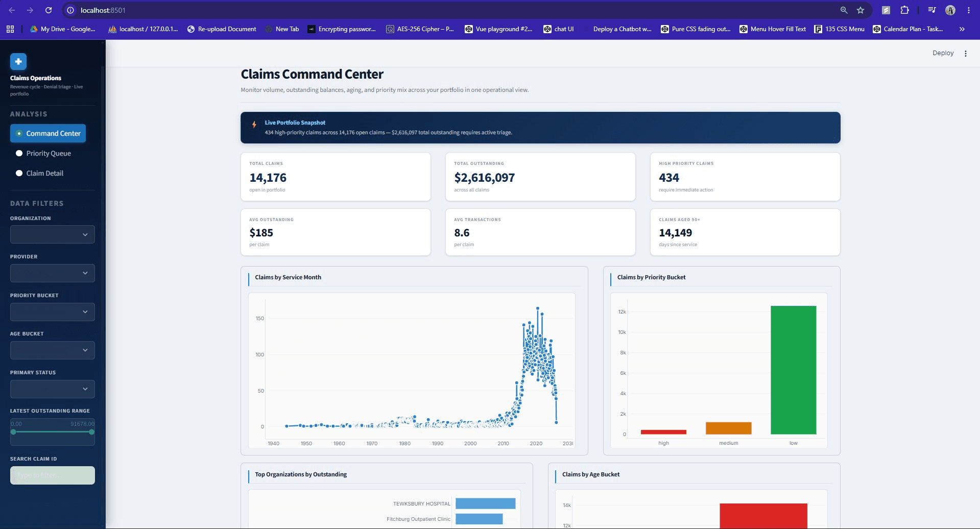Open the Chrome profile avatar
Viewport: 980px width, 529px height.
click(x=950, y=10)
